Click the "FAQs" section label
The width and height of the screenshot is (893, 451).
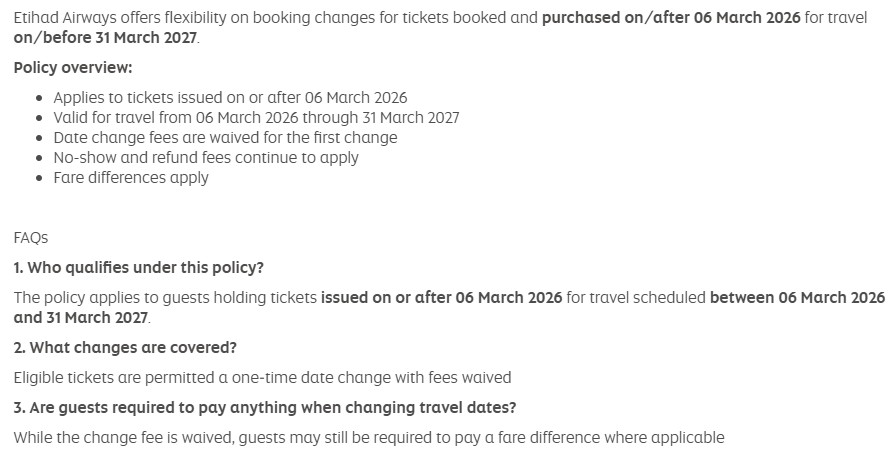31,238
